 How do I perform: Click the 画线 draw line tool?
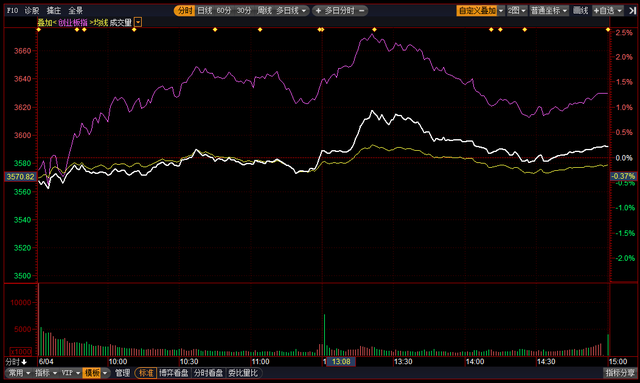580,11
